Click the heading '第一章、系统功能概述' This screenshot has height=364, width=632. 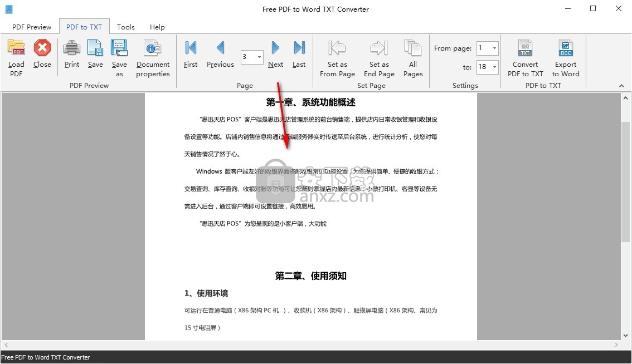[x=311, y=102]
